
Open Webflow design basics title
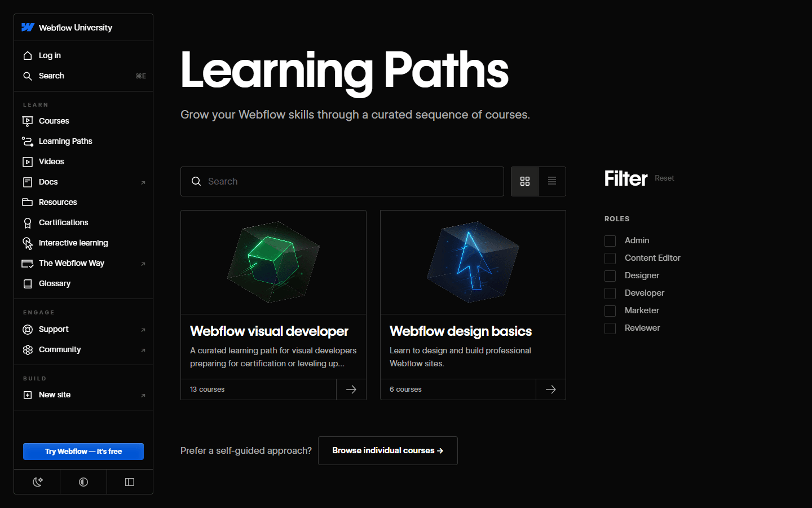(x=461, y=331)
